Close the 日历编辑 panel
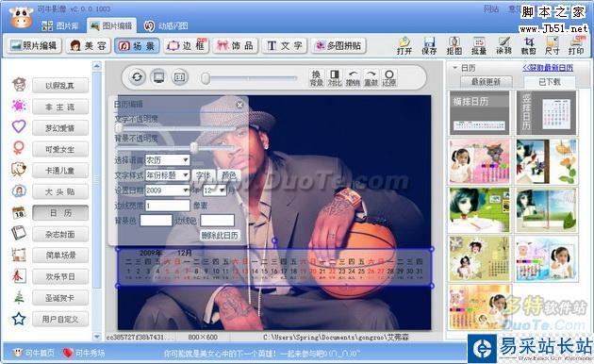The height and width of the screenshot is (364, 594). (239, 105)
